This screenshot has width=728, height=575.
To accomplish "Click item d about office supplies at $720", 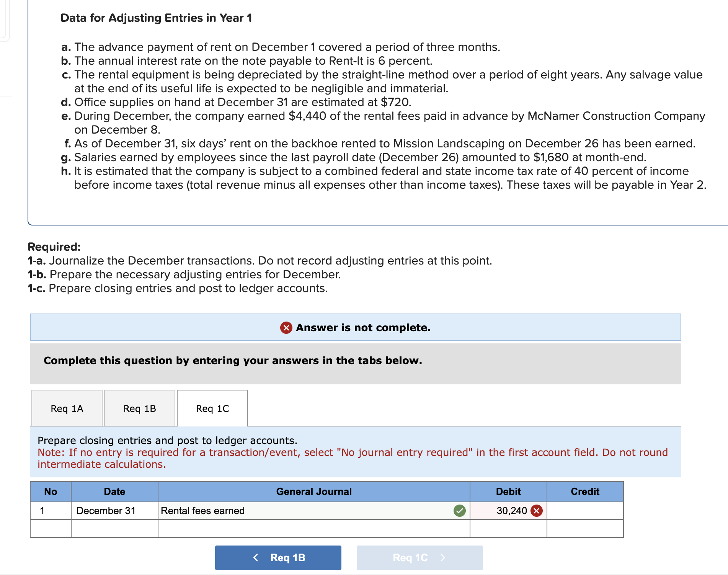I will coord(236,102).
